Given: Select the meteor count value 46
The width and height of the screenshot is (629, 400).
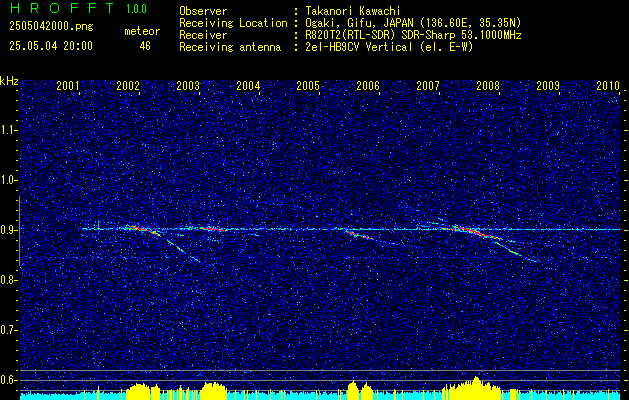Looking at the screenshot, I should tap(145, 46).
